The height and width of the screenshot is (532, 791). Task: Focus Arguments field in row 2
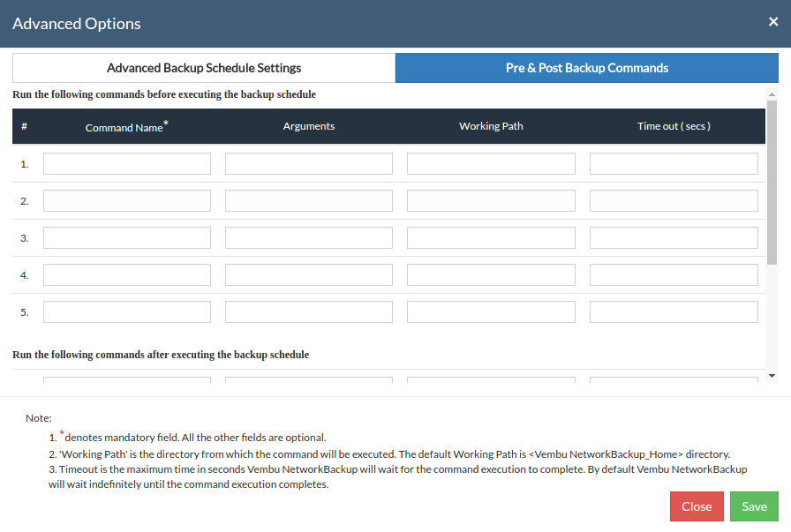[309, 200]
